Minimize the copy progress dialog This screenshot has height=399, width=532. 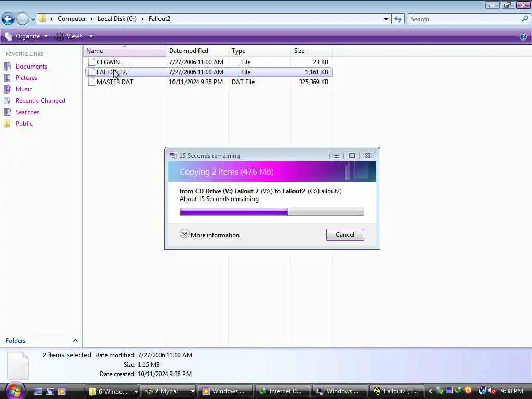(x=336, y=156)
